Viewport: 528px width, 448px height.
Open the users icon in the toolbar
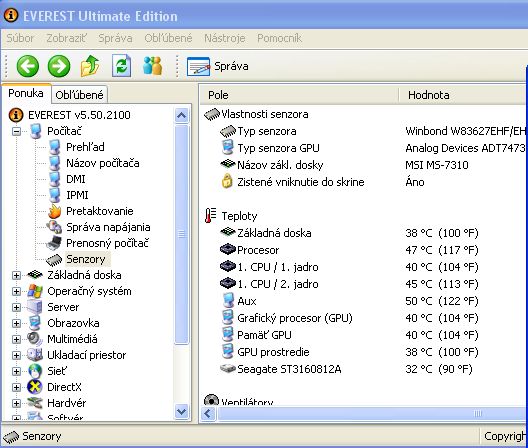click(x=153, y=66)
